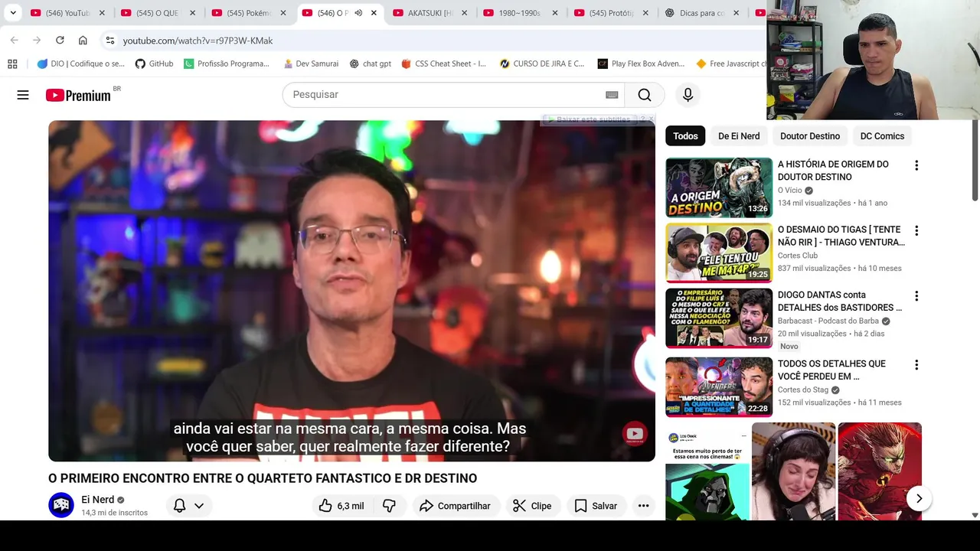Toggle notification bell for Ei Nerd
Viewport: 980px width, 551px height.
[x=179, y=506]
